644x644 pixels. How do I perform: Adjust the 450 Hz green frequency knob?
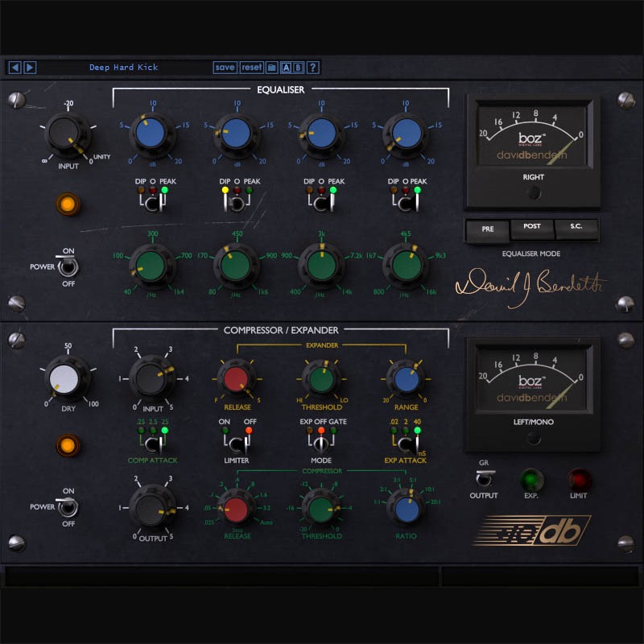[x=236, y=266]
